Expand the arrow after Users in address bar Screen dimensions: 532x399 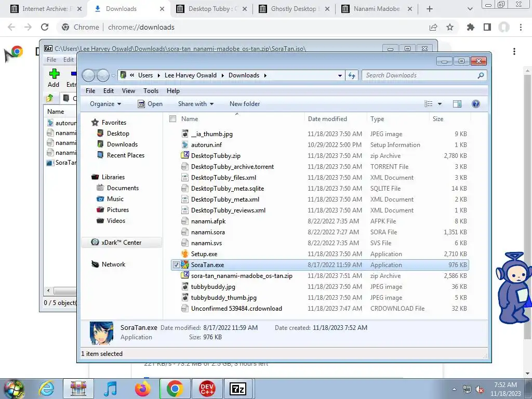[158, 75]
